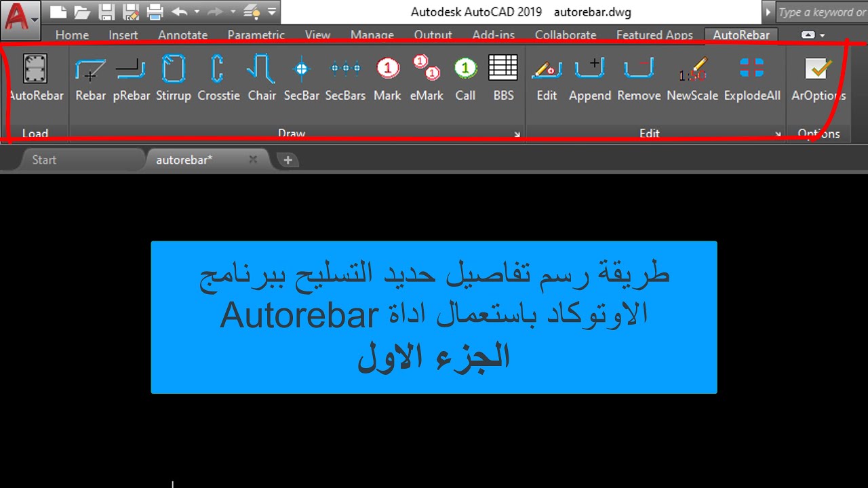Open the View ribbon tab

coord(317,35)
